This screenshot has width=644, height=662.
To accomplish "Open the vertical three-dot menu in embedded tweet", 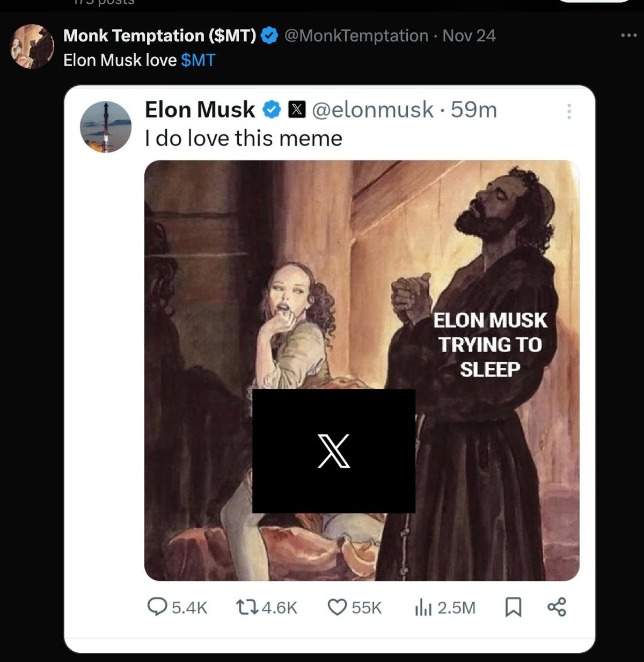I will [x=569, y=111].
